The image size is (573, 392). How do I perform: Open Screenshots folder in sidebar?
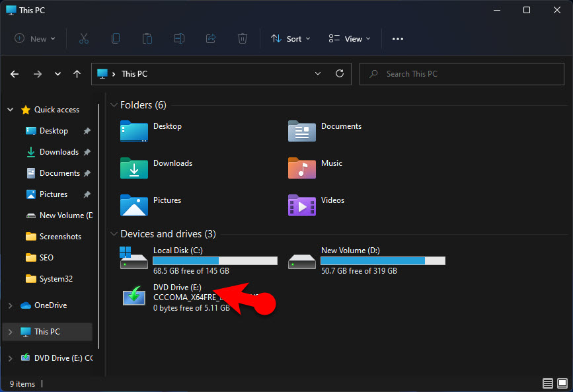54,237
